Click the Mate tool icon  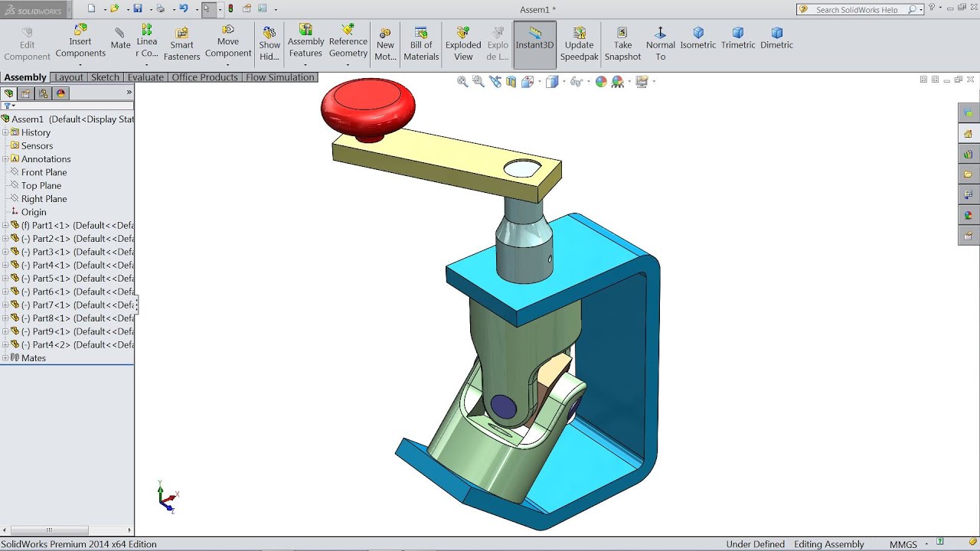click(x=119, y=32)
